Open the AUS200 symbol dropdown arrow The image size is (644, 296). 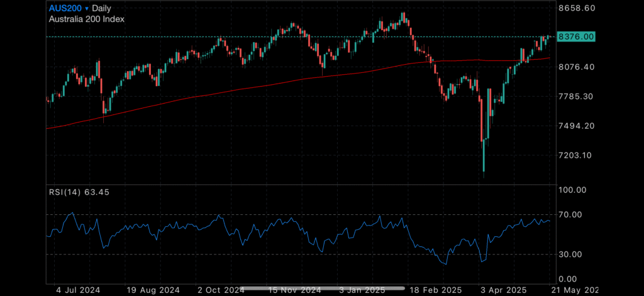tap(87, 8)
